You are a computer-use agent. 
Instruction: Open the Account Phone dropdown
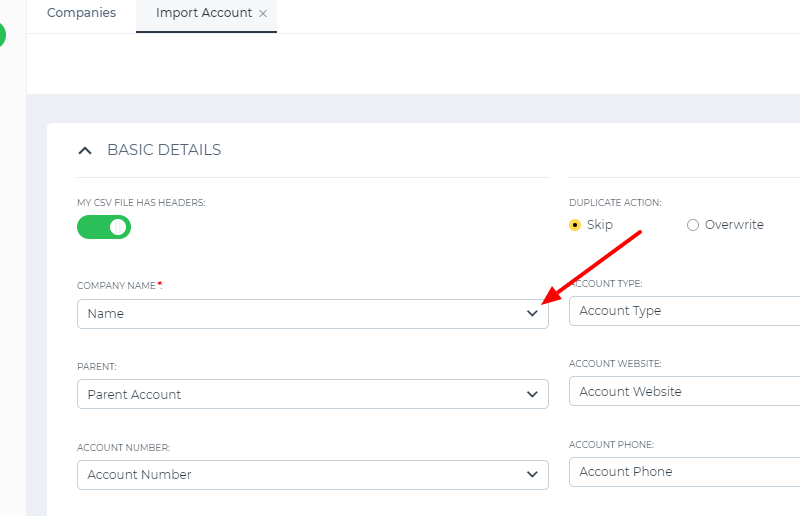684,472
